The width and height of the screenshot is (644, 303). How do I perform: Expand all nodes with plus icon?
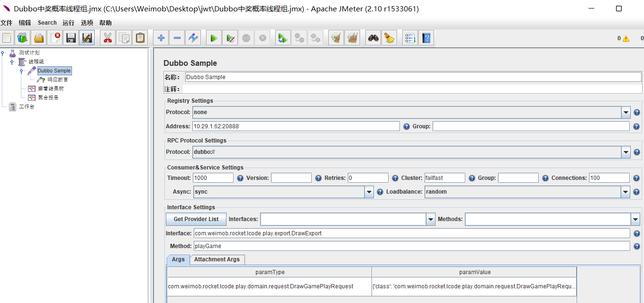(161, 38)
